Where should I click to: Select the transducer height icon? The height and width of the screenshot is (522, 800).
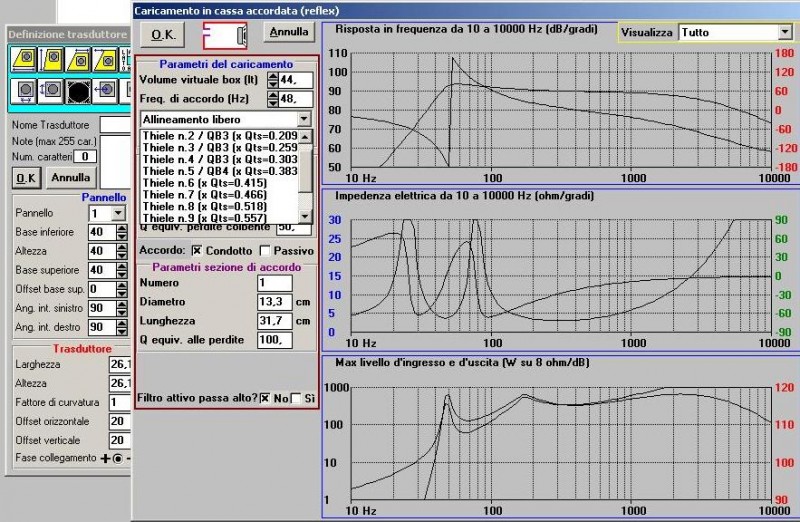click(x=51, y=91)
